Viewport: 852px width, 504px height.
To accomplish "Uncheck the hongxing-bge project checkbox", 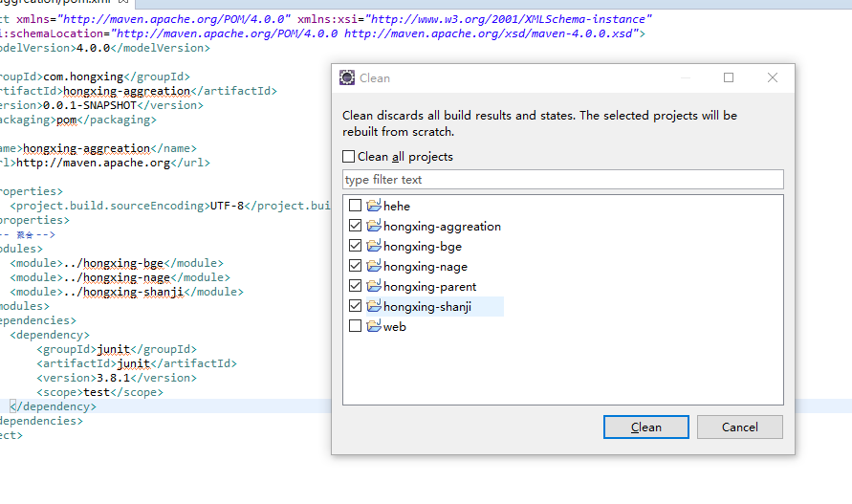I will pos(355,246).
